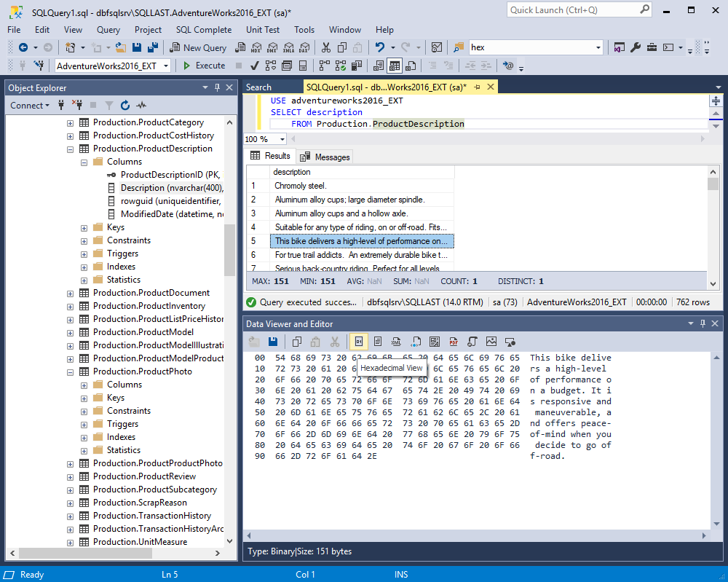Open PDF view in Data Viewer toolbar
The width and height of the screenshot is (728, 582).
click(454, 342)
